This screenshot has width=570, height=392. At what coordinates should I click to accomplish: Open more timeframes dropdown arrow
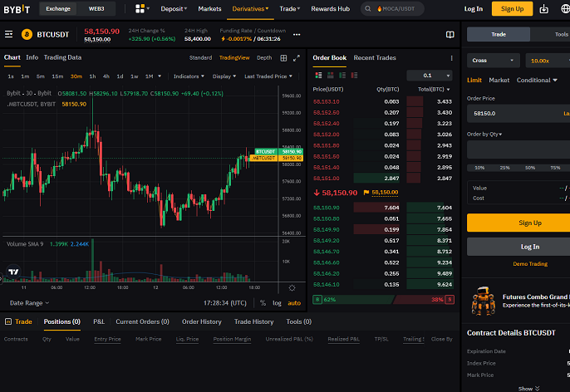[160, 76]
